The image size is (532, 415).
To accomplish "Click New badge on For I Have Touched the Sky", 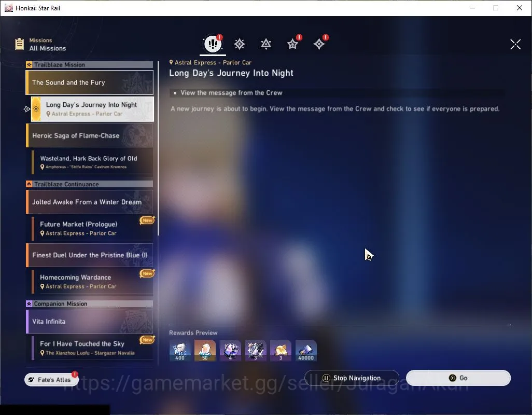I will [147, 340].
